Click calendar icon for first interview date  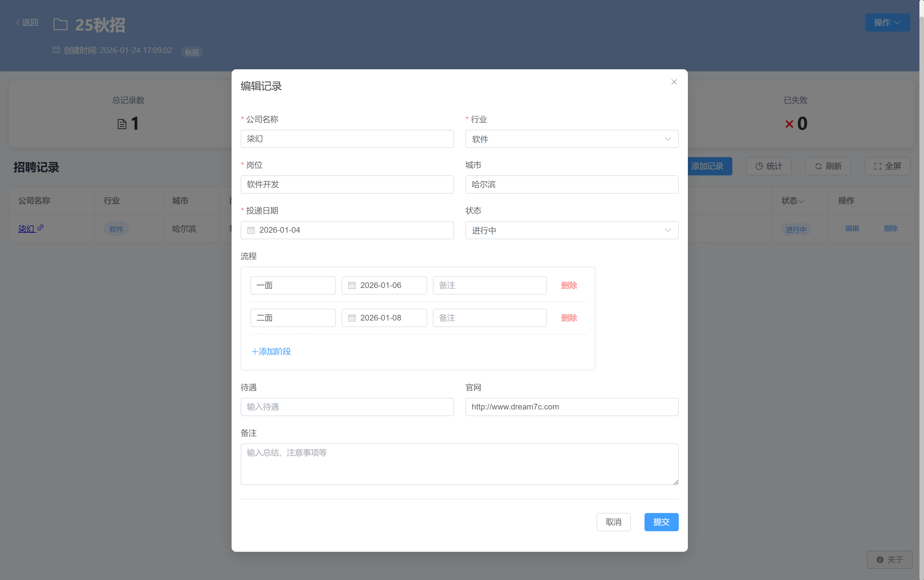point(352,285)
